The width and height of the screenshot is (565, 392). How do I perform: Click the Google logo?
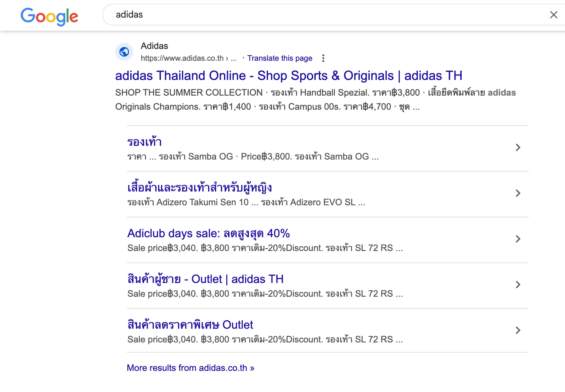point(49,16)
